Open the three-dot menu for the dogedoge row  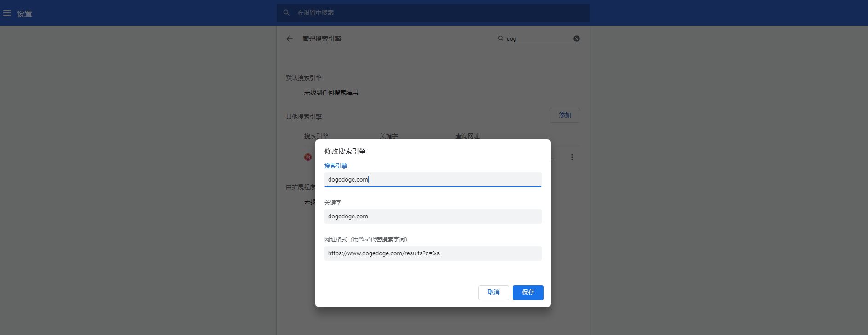pos(572,157)
